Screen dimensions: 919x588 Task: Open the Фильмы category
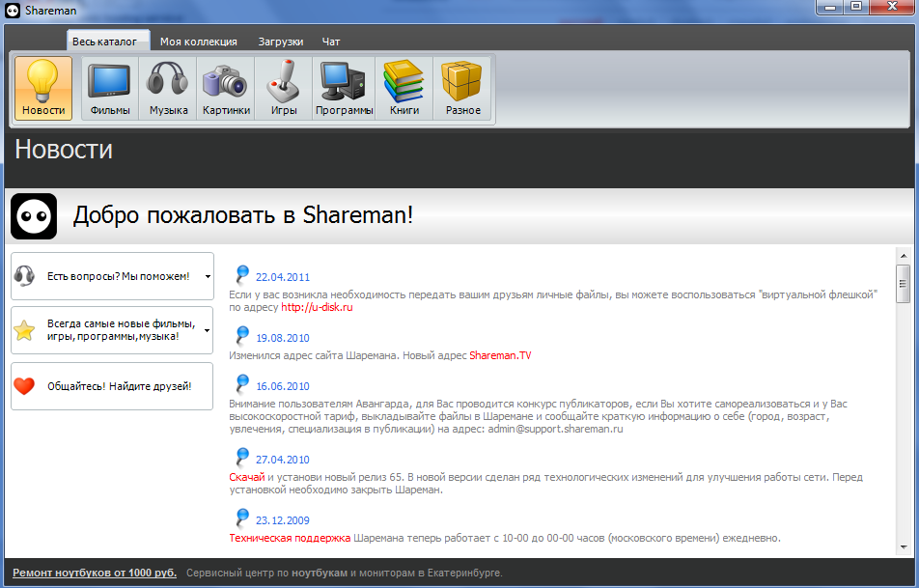110,89
